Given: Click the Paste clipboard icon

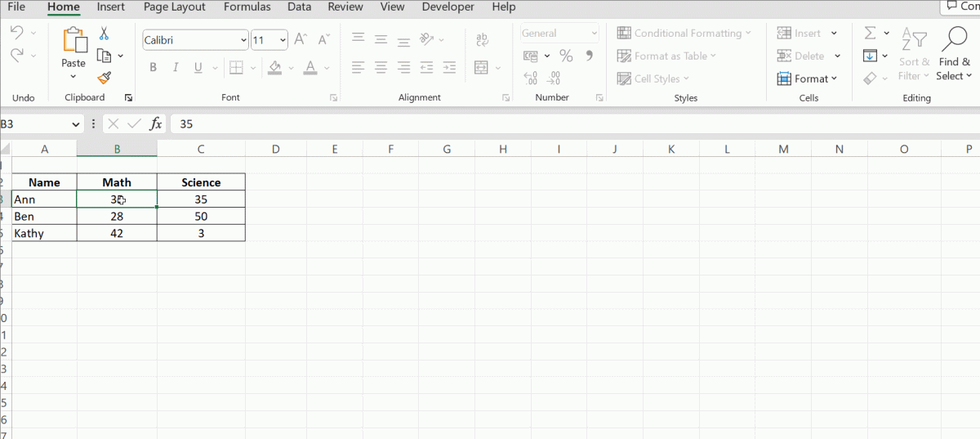Looking at the screenshot, I should 73,40.
